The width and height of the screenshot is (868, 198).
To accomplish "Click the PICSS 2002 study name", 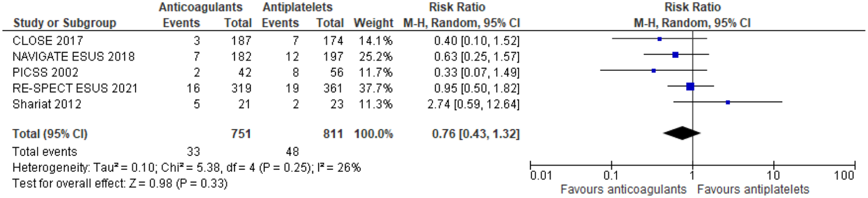I will pos(45,72).
